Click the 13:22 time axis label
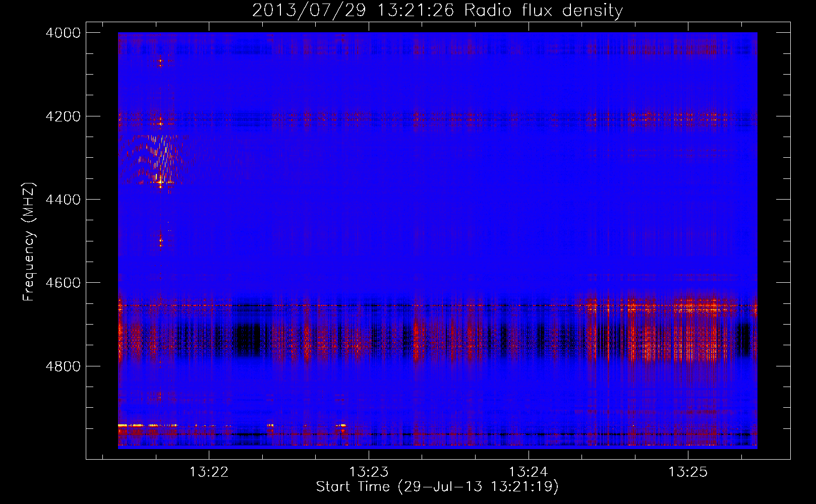Screen dimensions: 816x504 click(209, 472)
